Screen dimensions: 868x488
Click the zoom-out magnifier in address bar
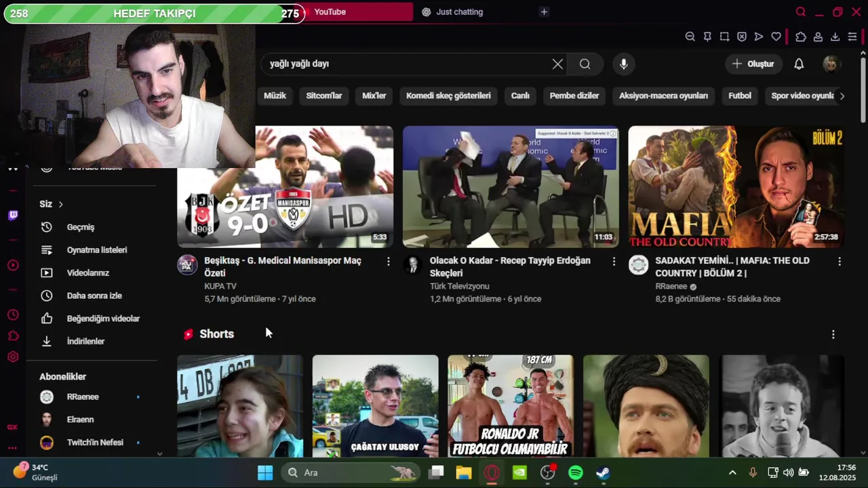(x=690, y=37)
